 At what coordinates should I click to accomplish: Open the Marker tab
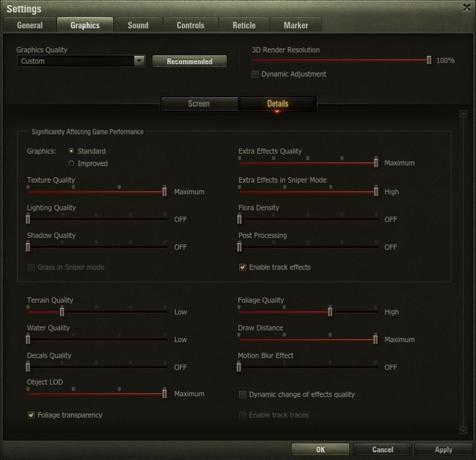(296, 25)
